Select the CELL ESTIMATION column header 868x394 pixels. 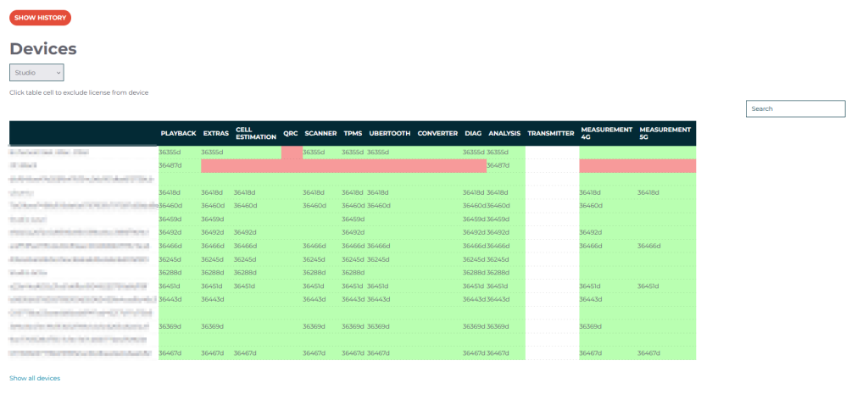(256, 133)
